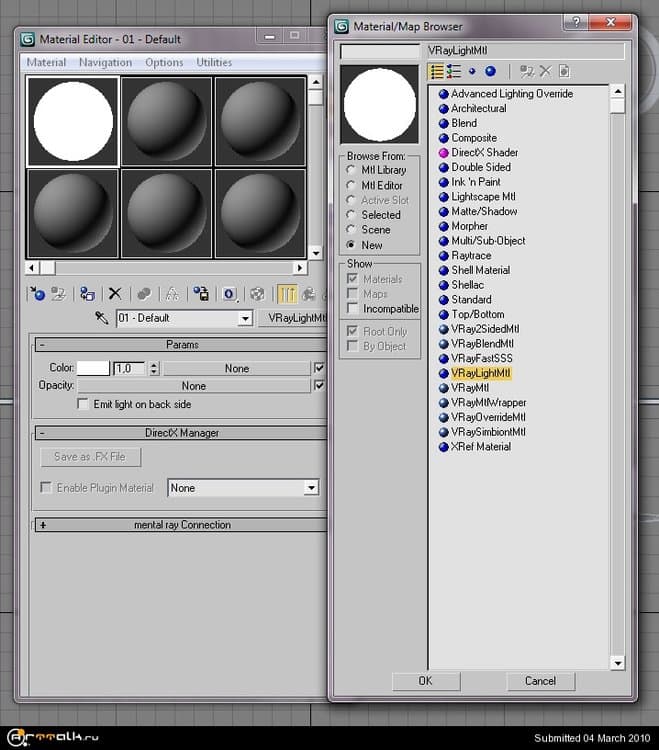The height and width of the screenshot is (750, 659).
Task: Check the Incompatible option under Show
Action: (x=352, y=309)
